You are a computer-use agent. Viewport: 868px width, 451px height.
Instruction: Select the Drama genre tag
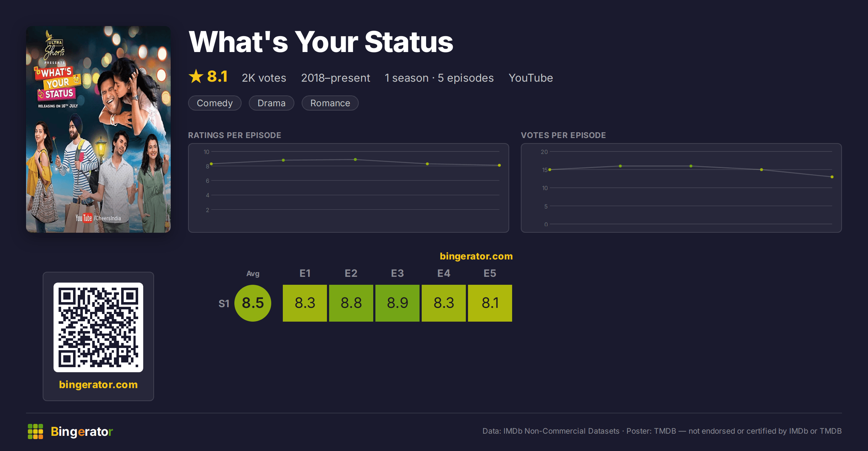point(272,103)
